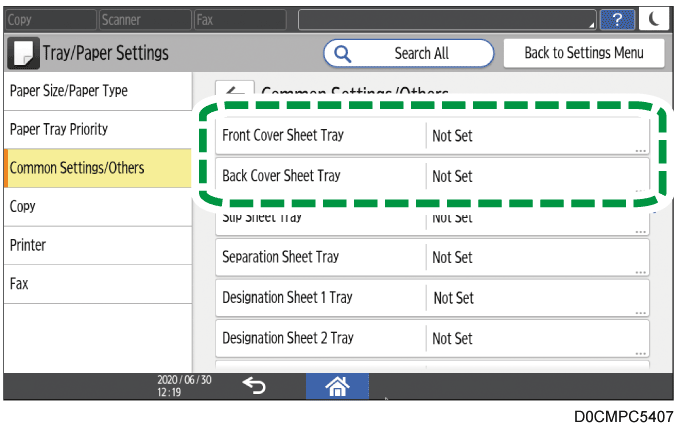Click the back arrow beside Common Settings/Others
Image resolution: width=679 pixels, height=427 pixels.
click(x=235, y=91)
